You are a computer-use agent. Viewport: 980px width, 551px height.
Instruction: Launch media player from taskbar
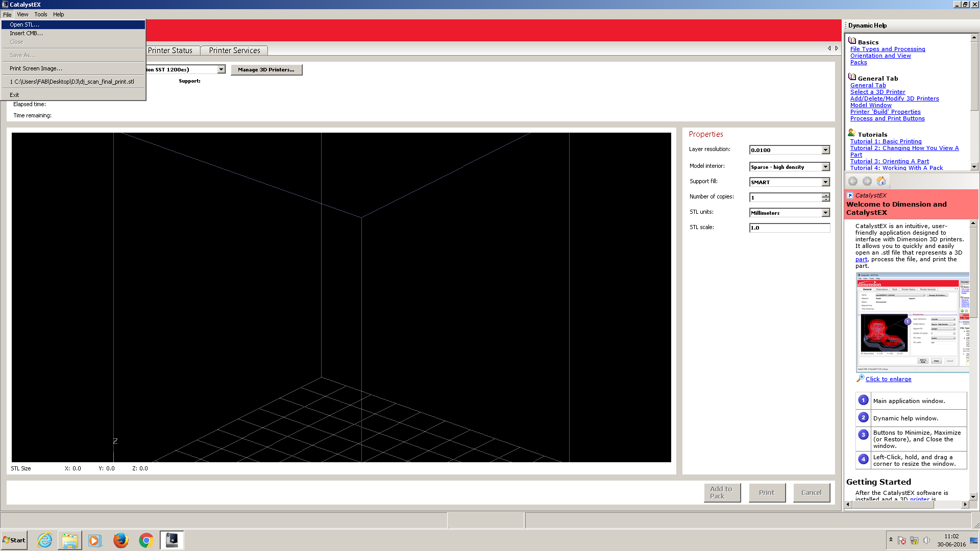coord(95,540)
